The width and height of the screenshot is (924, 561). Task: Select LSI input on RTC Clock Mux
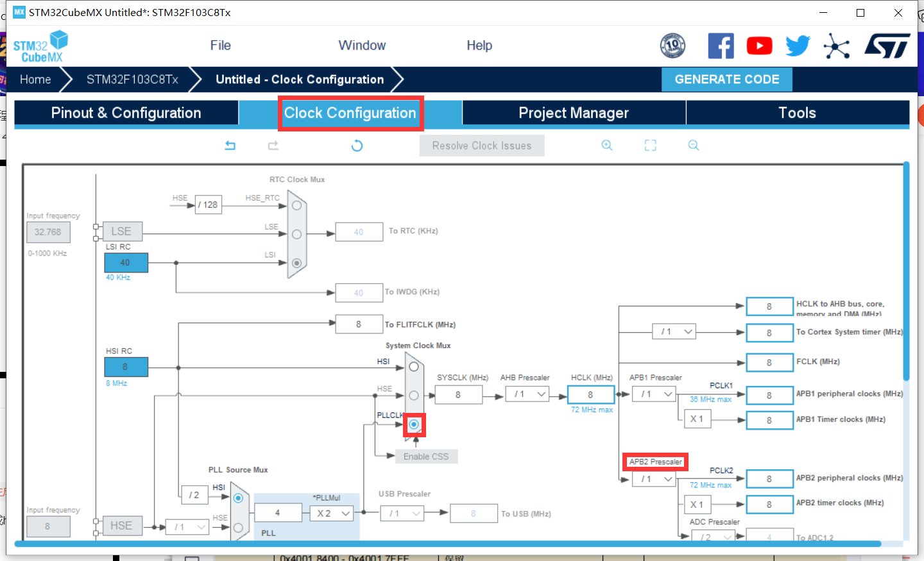click(296, 263)
